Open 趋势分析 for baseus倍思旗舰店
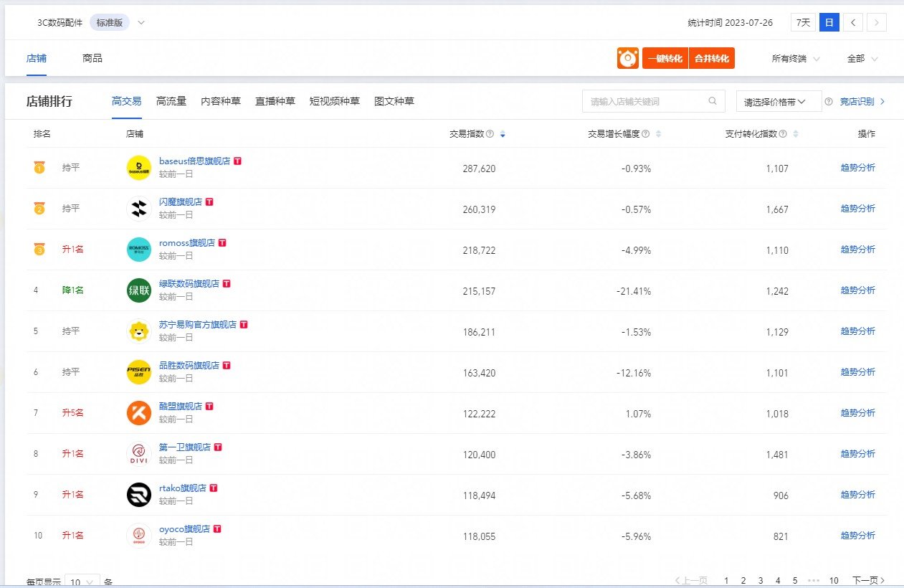 pos(858,168)
